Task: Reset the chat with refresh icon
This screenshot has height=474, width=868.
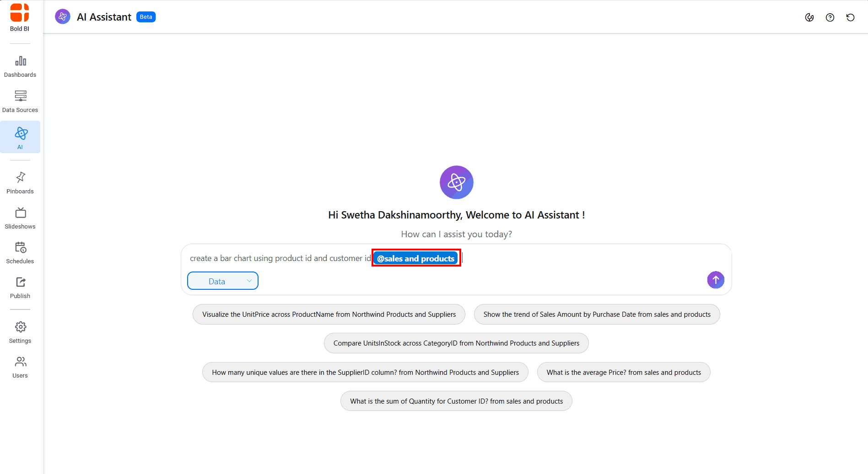Action: pyautogui.click(x=851, y=17)
